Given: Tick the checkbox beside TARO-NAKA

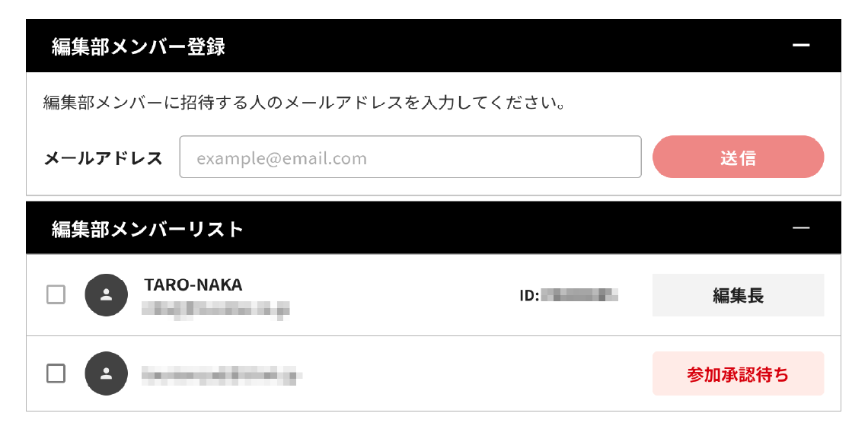Looking at the screenshot, I should 56,294.
